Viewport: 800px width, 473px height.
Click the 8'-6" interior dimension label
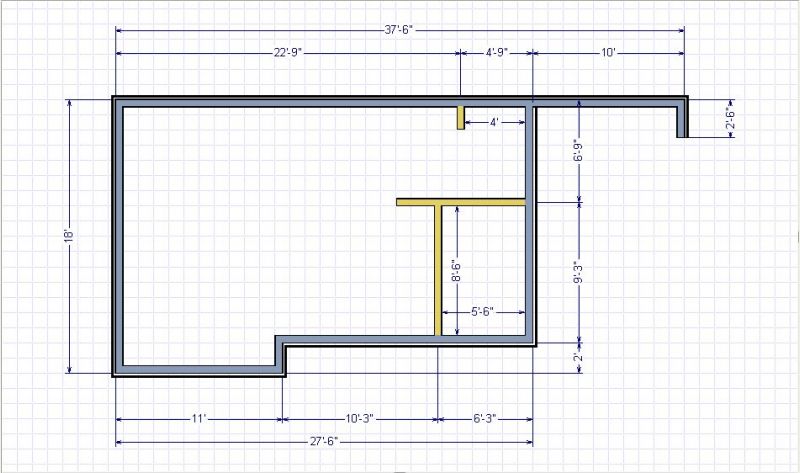(x=457, y=271)
